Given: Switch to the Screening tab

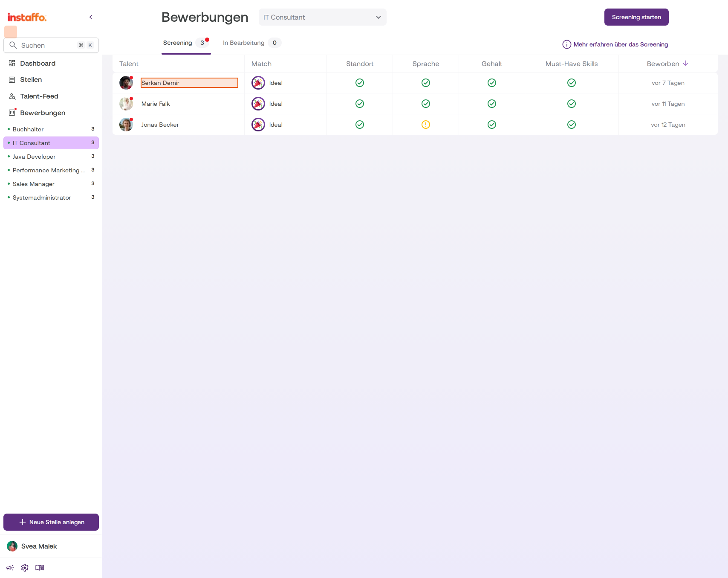Looking at the screenshot, I should [x=186, y=43].
